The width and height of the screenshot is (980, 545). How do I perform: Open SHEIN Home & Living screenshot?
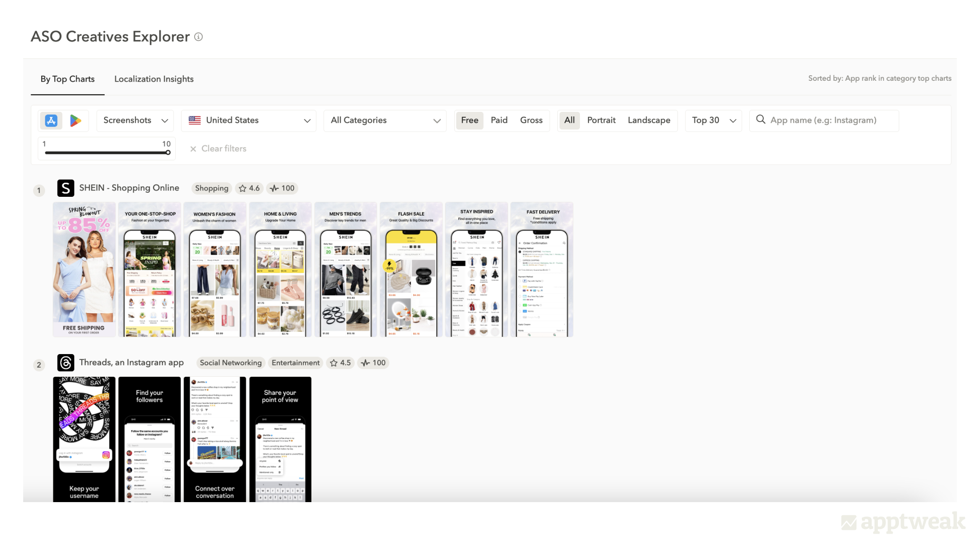click(280, 270)
